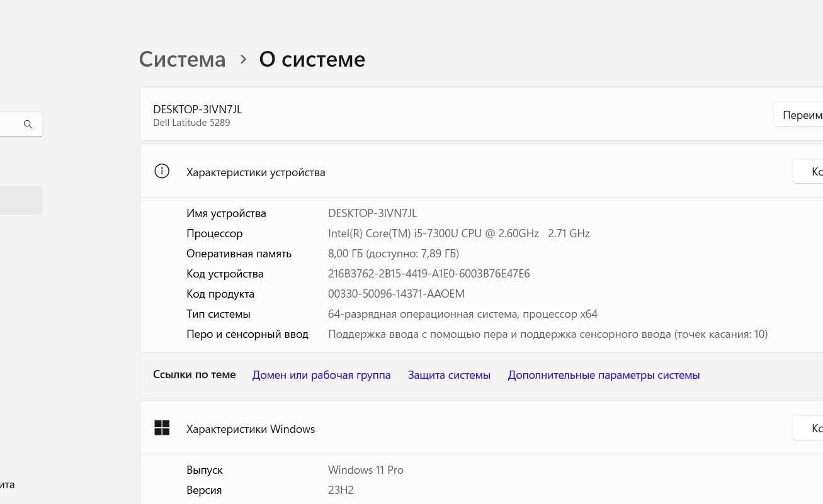823x504 pixels.
Task: Select product ID 00330-50096-14371-AAOEM
Action: tap(396, 294)
